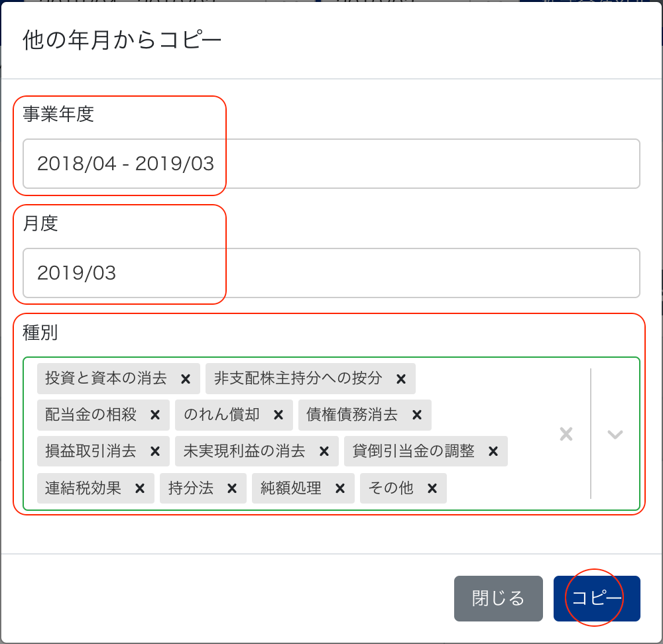Image resolution: width=663 pixels, height=644 pixels.
Task: Expand the 種別 dropdown chevron
Action: pyautogui.click(x=615, y=434)
